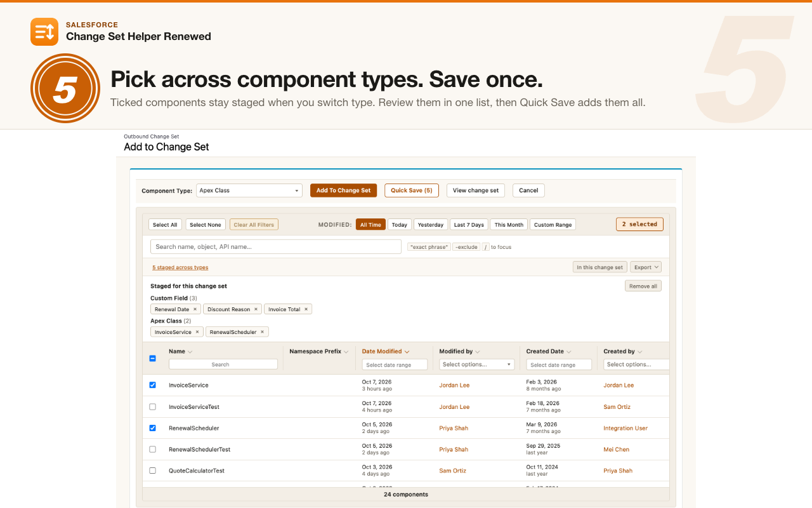The width and height of the screenshot is (812, 508).
Task: Select the All Time modified filter
Action: tap(370, 225)
